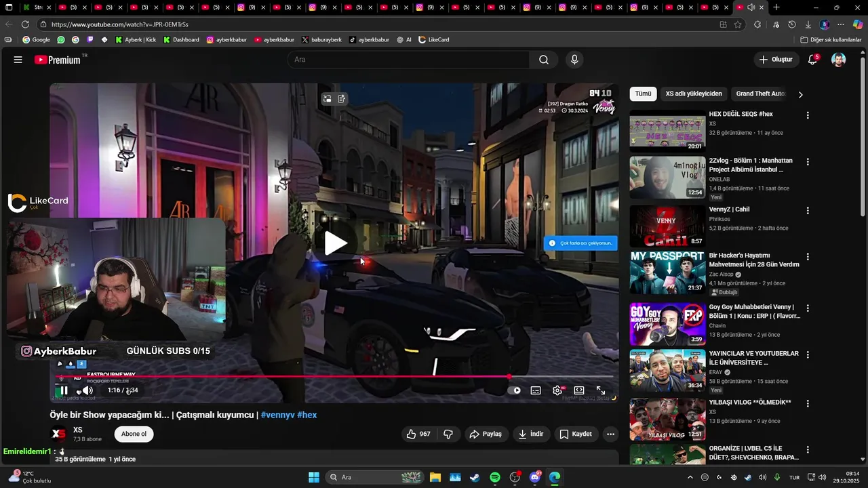Image resolution: width=868 pixels, height=488 pixels.
Task: Open the browser history icon
Action: point(791,24)
